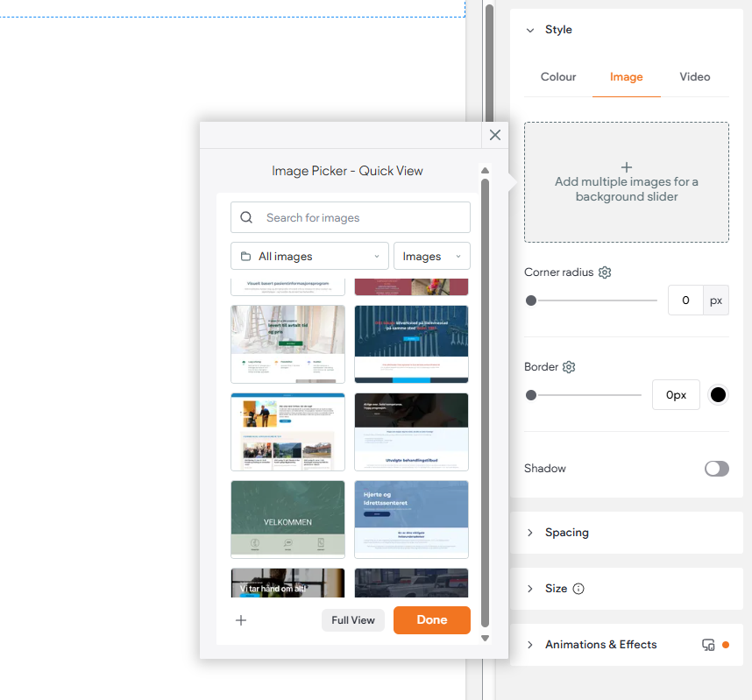
Task: Select the Visuelt basert pasientinformasjonsprogram thumbnail
Action: 287,286
